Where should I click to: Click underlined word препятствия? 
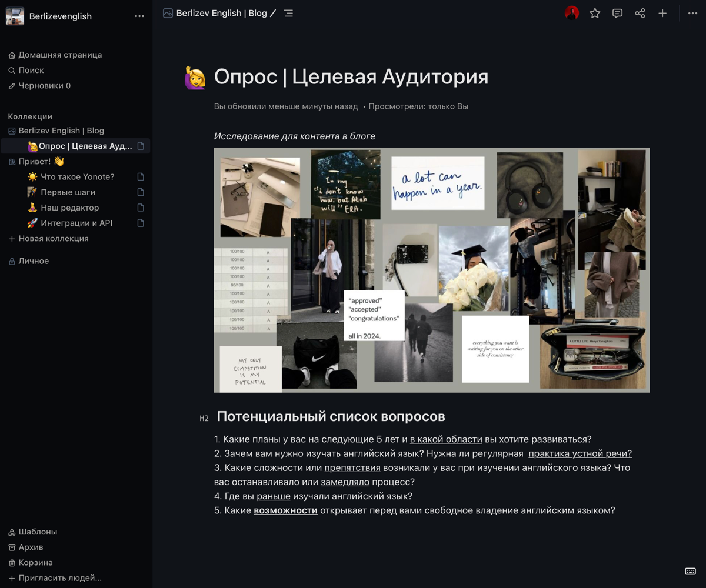tap(352, 468)
